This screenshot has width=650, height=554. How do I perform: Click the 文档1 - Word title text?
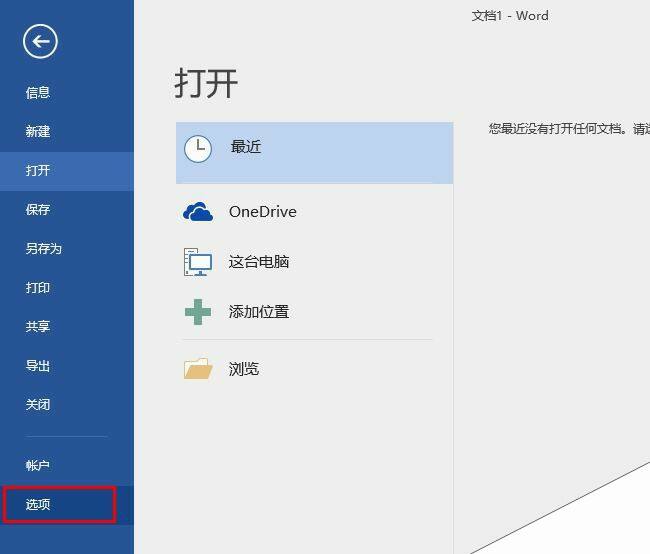510,16
